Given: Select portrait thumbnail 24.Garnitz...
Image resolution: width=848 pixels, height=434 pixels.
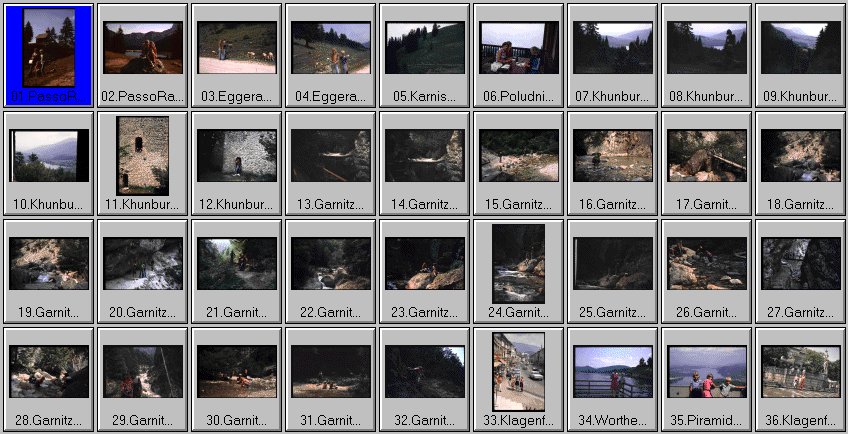Looking at the screenshot, I should click(519, 264).
